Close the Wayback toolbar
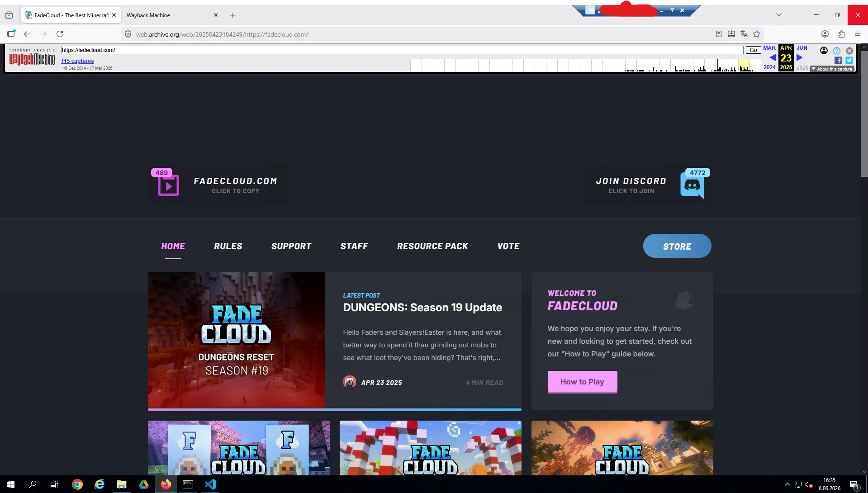The height and width of the screenshot is (493, 868). [849, 51]
